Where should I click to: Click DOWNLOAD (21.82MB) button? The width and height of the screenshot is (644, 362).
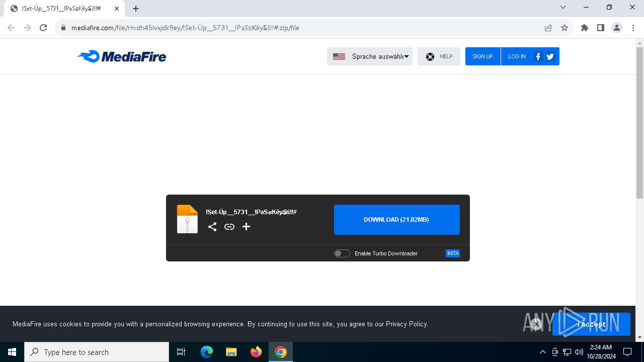[x=397, y=220]
